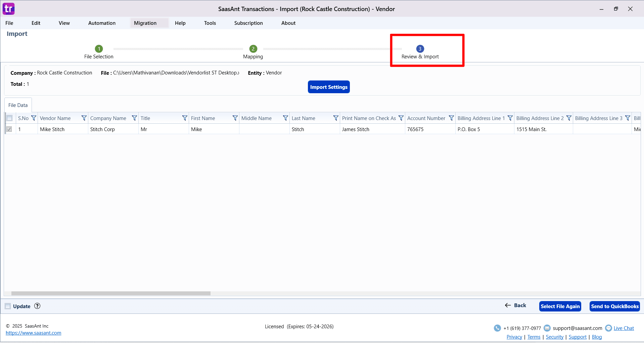Filter the Last Name column
Viewport: 644px width, 343px height.
336,118
